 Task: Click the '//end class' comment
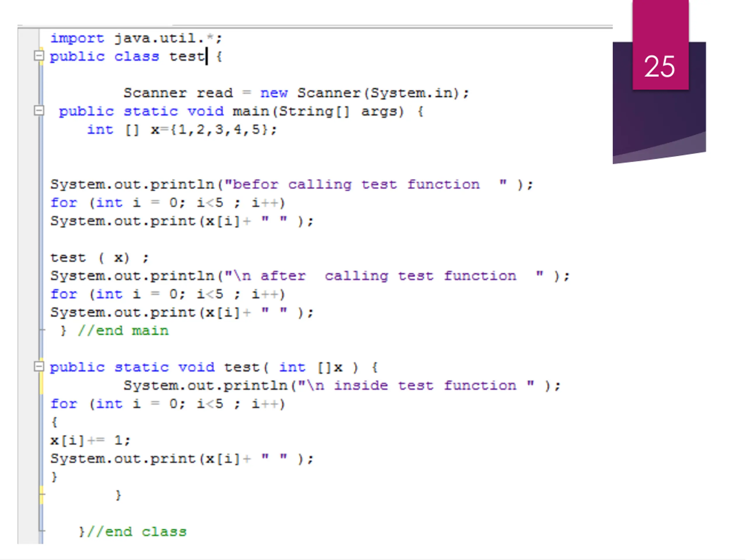(137, 532)
